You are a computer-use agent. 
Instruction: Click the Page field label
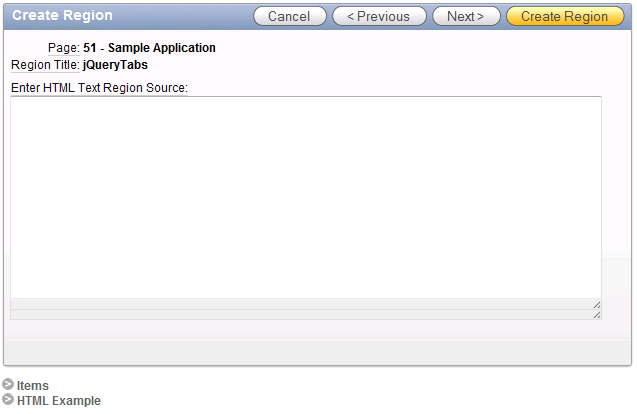[64, 48]
